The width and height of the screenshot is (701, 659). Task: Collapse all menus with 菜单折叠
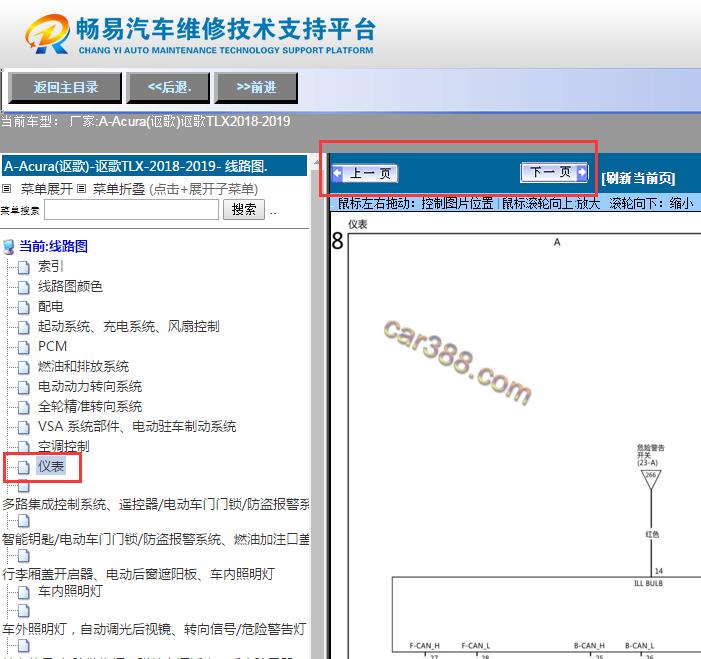119,189
